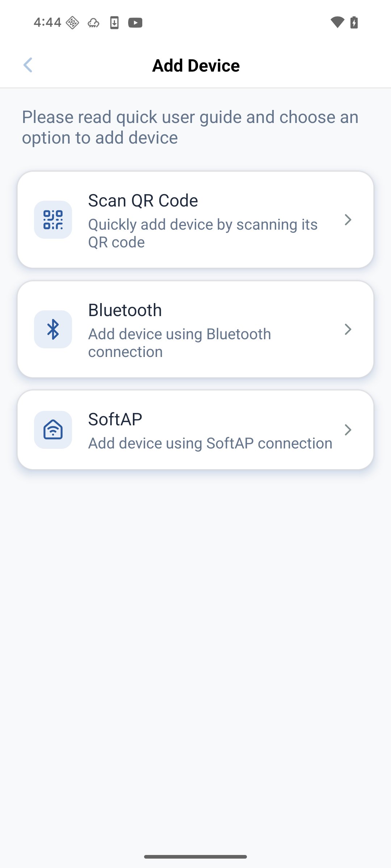Open SoftAP option chevron arrow
The image size is (391, 868).
click(x=348, y=430)
